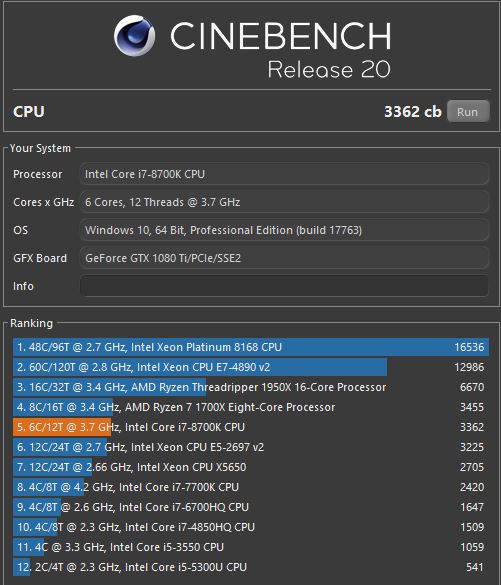This screenshot has width=501, height=585.
Task: Select the Core i7-4850HQ ranking row
Action: click(x=251, y=527)
